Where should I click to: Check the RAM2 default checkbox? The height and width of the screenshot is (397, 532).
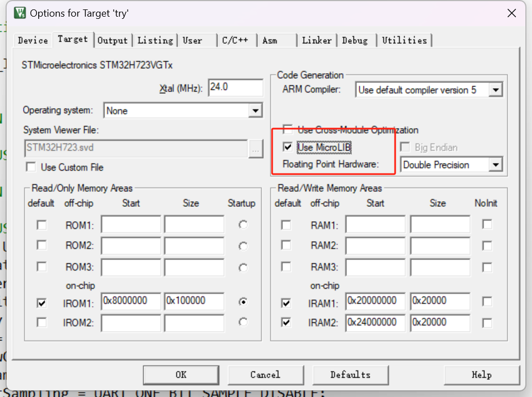(x=286, y=245)
